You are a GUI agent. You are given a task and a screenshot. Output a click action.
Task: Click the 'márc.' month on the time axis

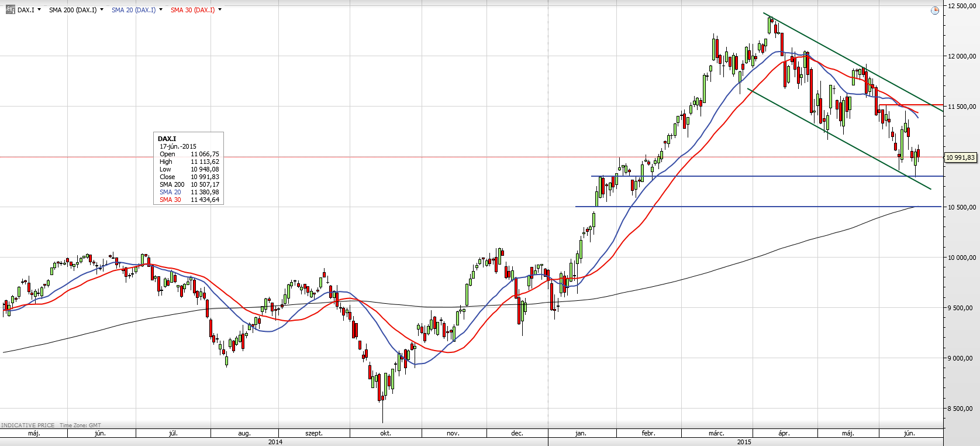tap(716, 434)
